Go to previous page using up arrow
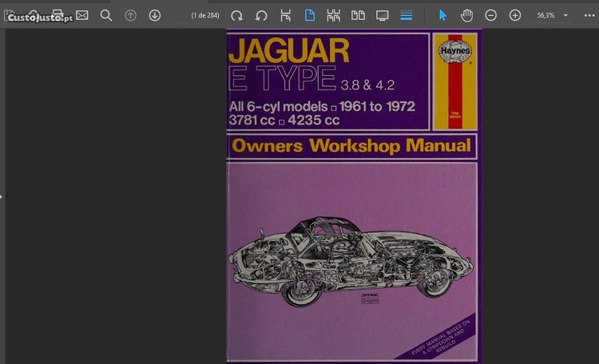 point(131,15)
